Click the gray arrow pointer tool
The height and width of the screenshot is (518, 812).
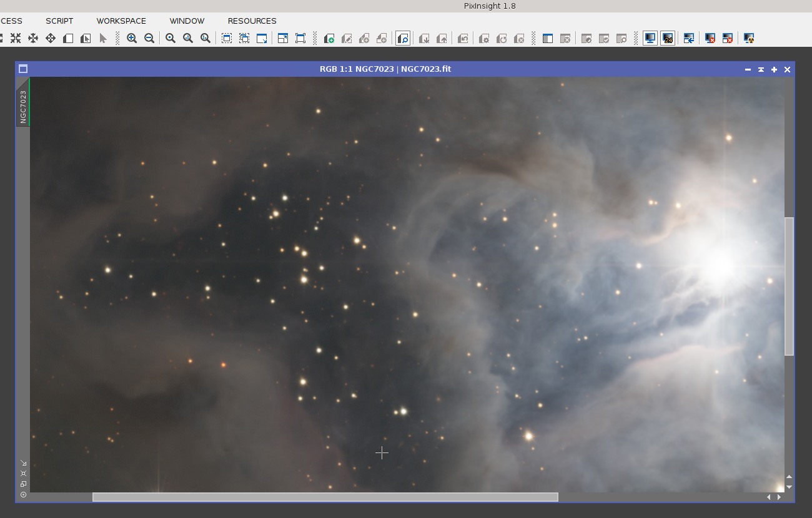[x=103, y=38]
